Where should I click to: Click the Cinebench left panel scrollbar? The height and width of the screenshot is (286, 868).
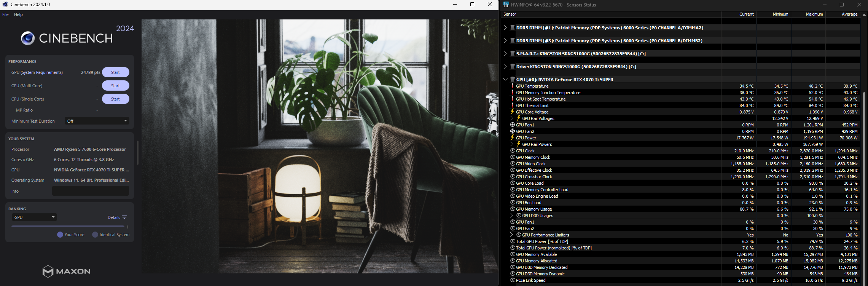point(137,153)
